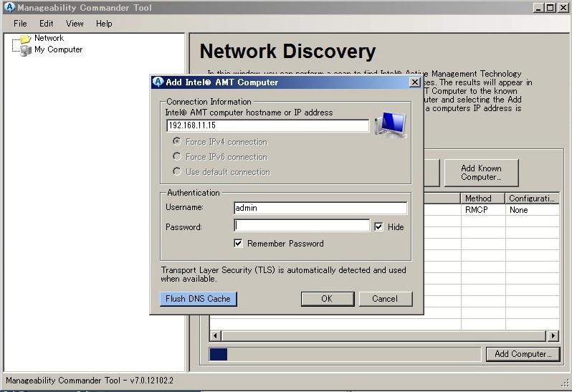Click the blue computer monitor image in dialog
This screenshot has height=392, width=572.
(x=391, y=125)
